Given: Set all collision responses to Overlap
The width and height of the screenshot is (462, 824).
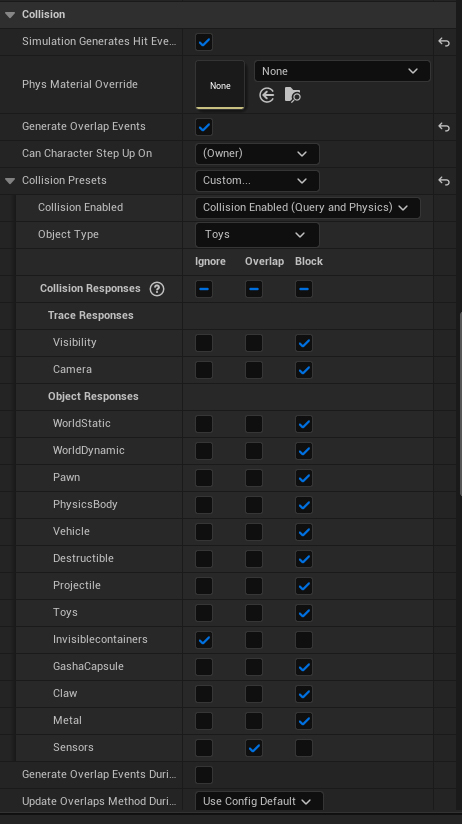Looking at the screenshot, I should tap(254, 289).
